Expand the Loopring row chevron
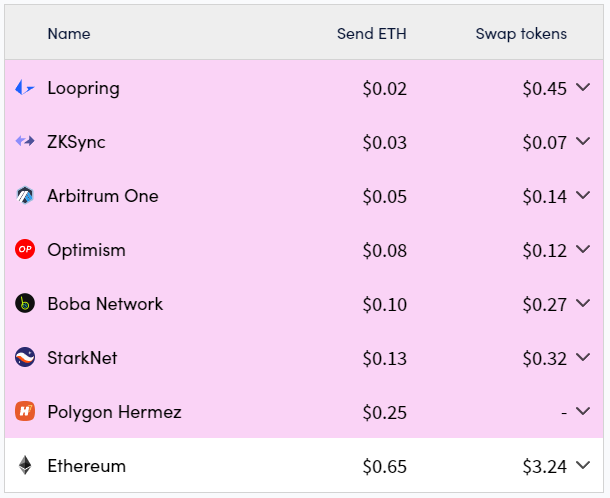The height and width of the screenshot is (498, 610). pos(583,87)
